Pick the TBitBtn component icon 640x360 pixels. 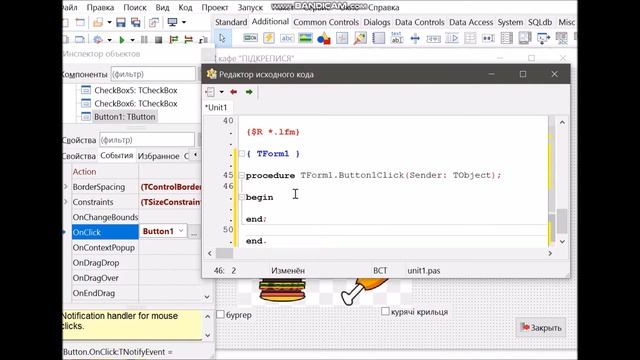coord(250,38)
